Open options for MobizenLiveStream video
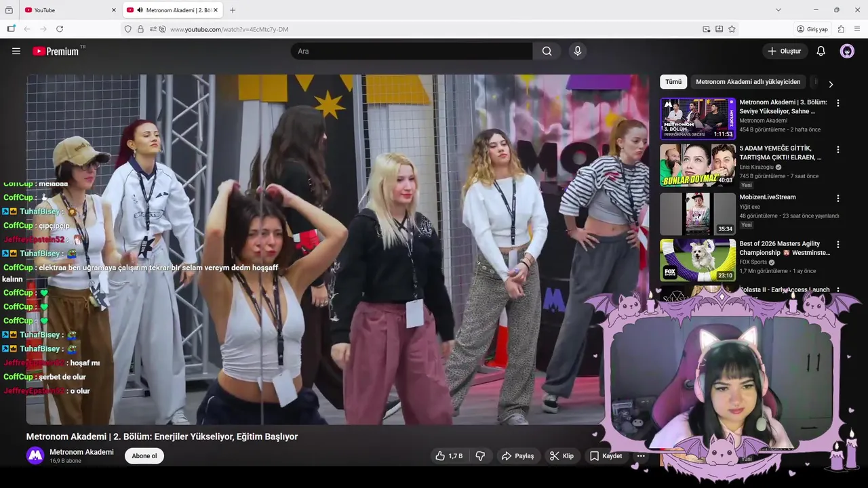This screenshot has width=868, height=488. click(x=838, y=198)
